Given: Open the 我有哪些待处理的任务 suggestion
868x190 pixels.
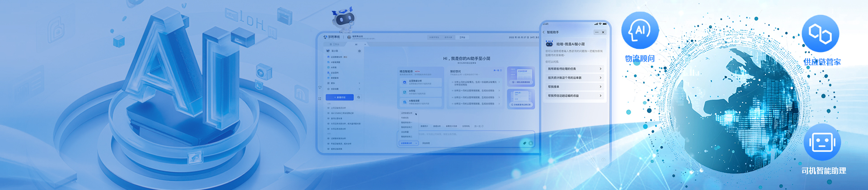Looking at the screenshot, I should (x=574, y=69).
